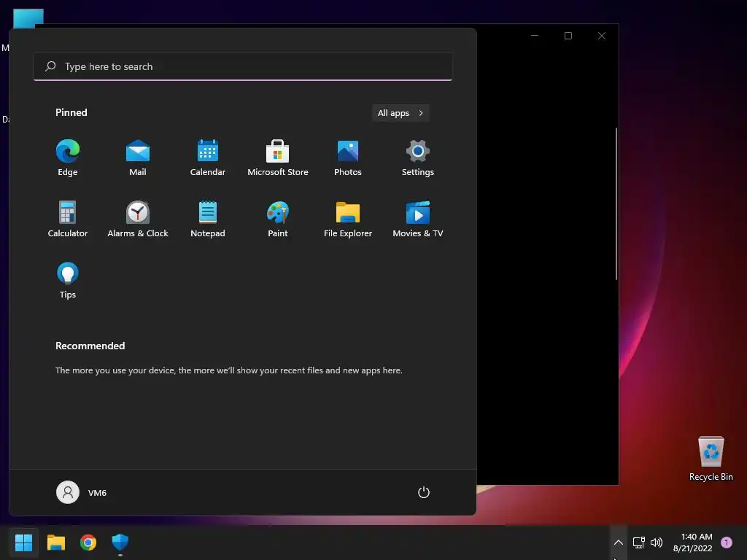Select the Recycle Bin desktop icon
Screen dimensions: 747x560
click(711, 459)
